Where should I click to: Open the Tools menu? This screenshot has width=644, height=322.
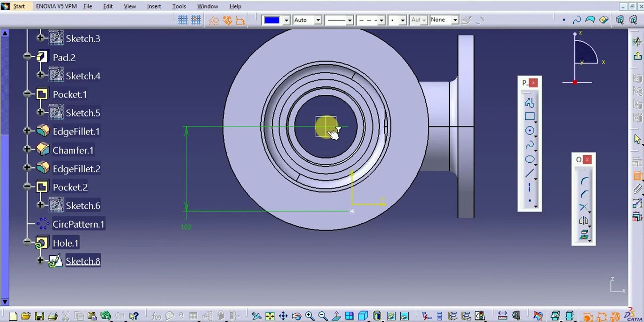[x=179, y=6]
